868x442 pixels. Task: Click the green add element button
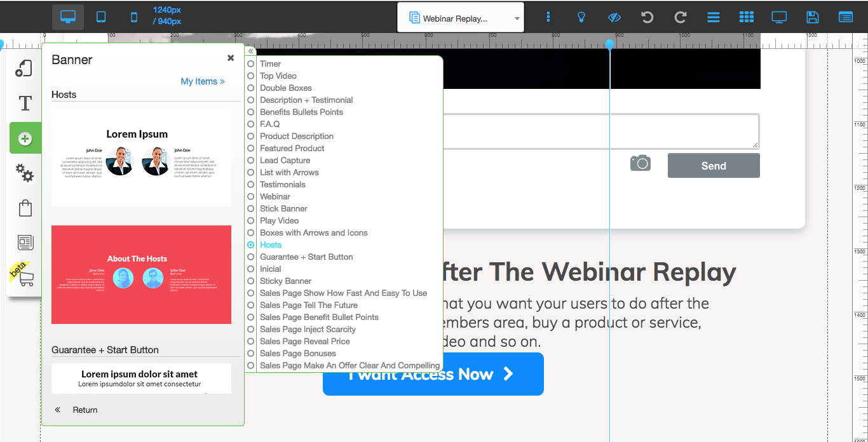(25, 138)
